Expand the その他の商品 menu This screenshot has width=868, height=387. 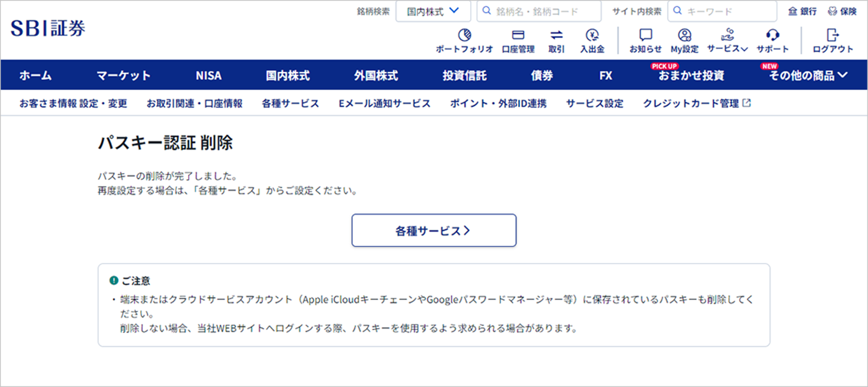pos(808,76)
